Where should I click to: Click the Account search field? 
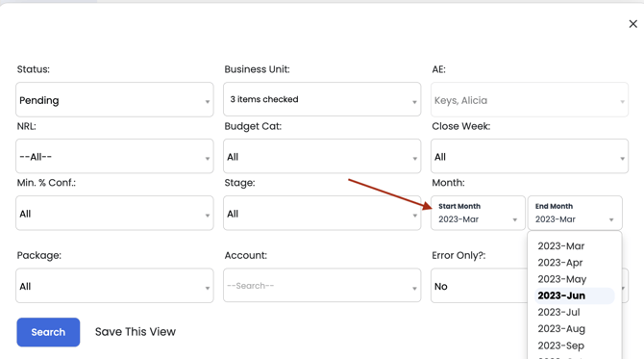322,286
